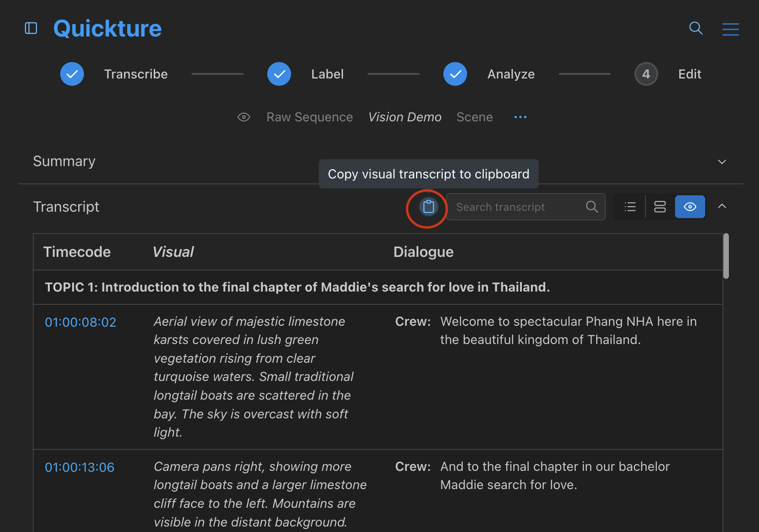Switch to stacked rows view layout
This screenshot has height=532, width=759.
click(660, 207)
